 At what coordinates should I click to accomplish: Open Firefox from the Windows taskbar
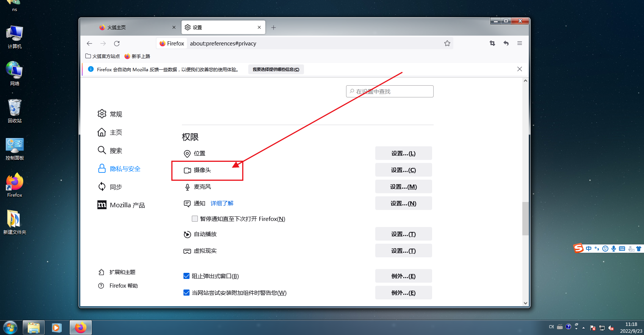pos(80,327)
